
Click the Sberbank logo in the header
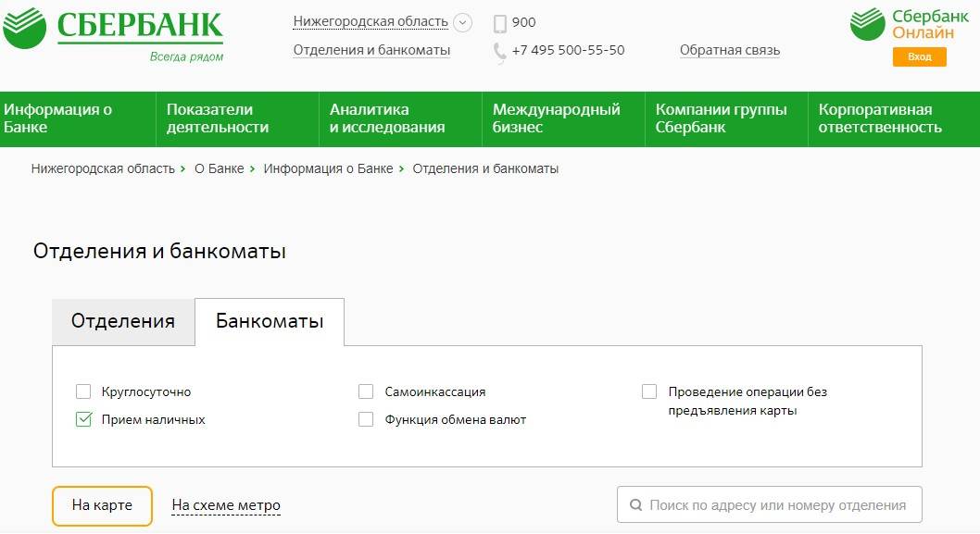coord(113,30)
